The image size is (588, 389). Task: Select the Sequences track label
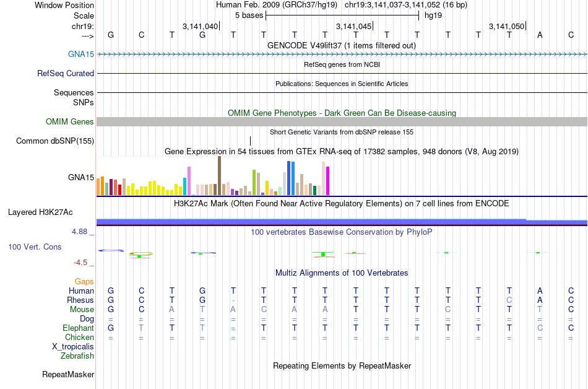click(x=74, y=92)
